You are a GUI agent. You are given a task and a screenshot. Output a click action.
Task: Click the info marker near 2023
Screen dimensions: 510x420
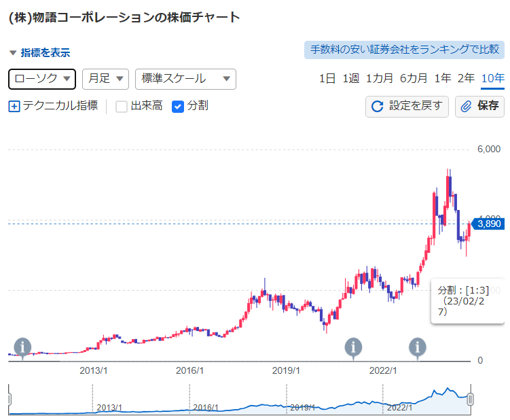coord(417,347)
